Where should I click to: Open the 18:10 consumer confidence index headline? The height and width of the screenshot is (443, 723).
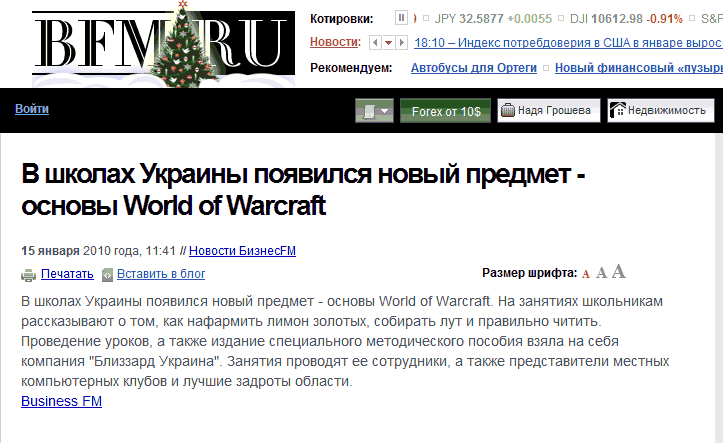[568, 43]
